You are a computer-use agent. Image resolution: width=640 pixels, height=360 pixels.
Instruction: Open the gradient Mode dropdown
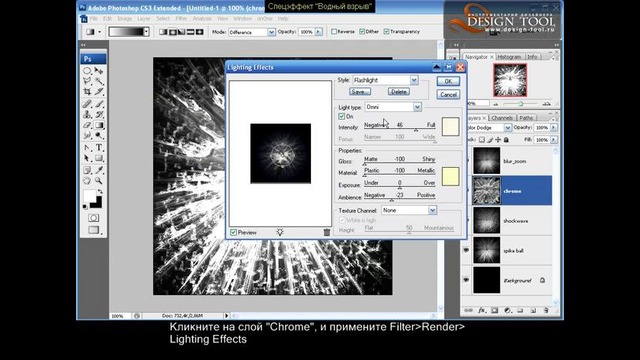tap(271, 32)
